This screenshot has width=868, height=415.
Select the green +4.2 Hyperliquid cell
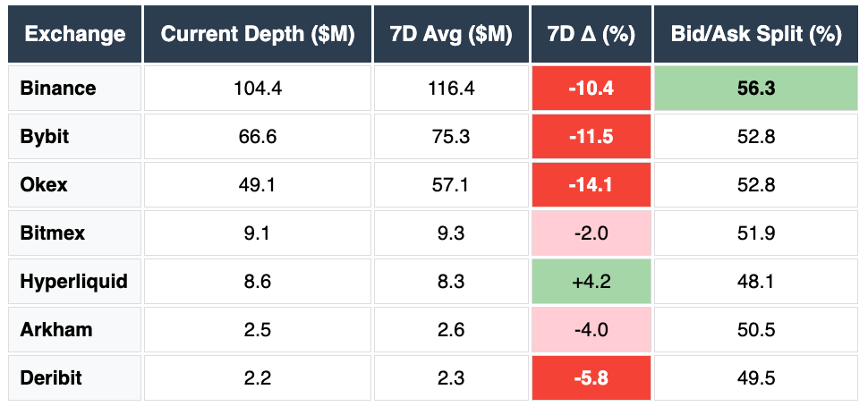(x=591, y=282)
